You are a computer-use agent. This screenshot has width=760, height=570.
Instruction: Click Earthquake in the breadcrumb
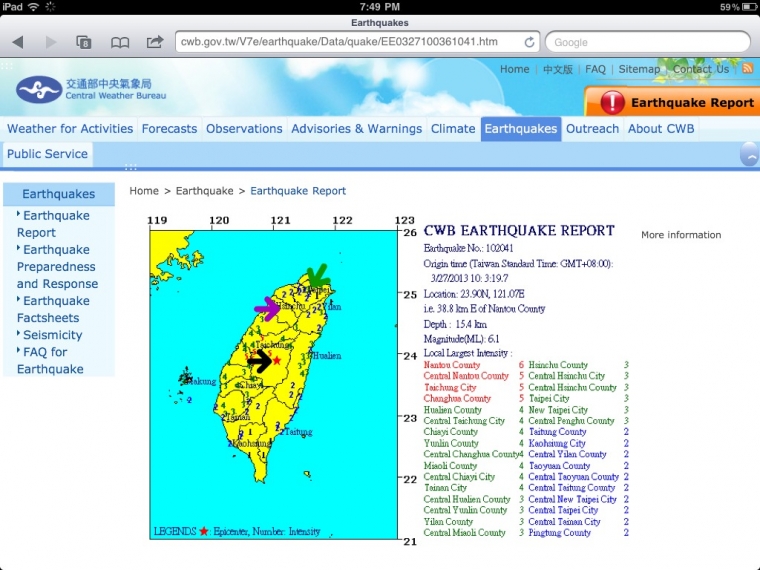[205, 191]
